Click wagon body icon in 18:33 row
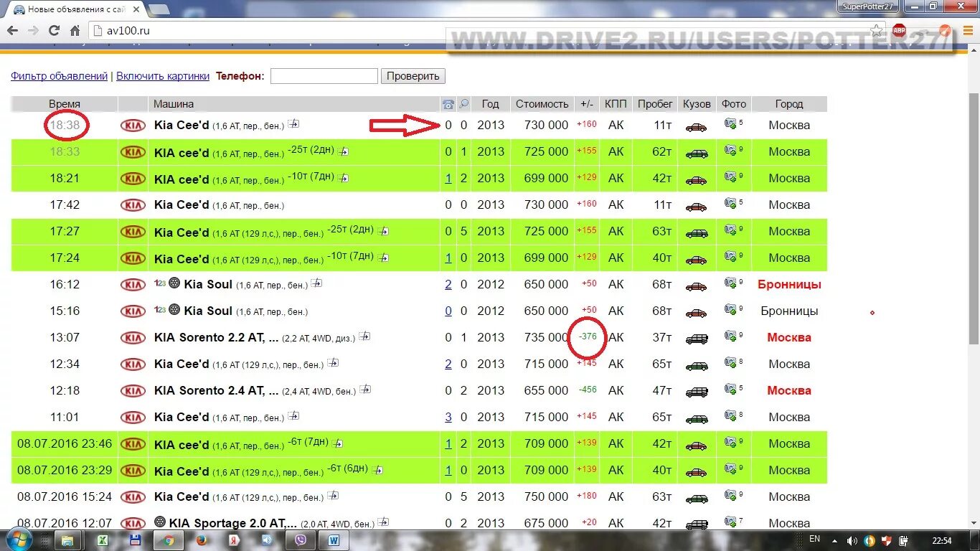 click(696, 154)
